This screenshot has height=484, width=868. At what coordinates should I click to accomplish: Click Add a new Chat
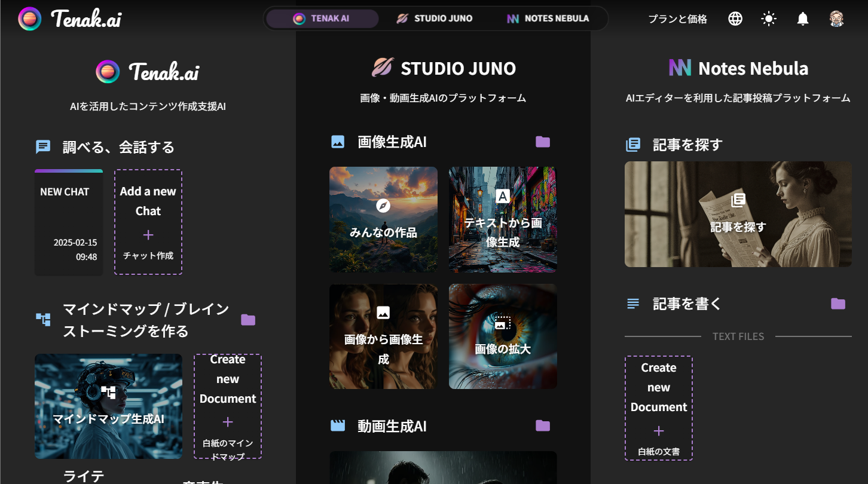(x=148, y=222)
